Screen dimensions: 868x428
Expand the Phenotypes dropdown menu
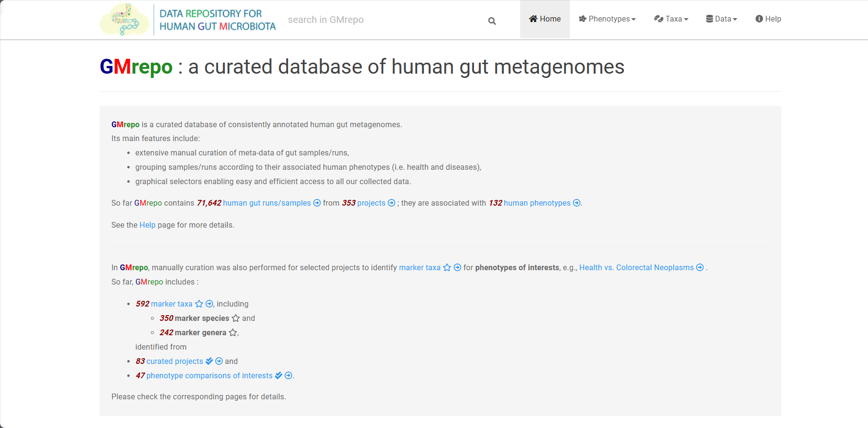pyautogui.click(x=607, y=19)
